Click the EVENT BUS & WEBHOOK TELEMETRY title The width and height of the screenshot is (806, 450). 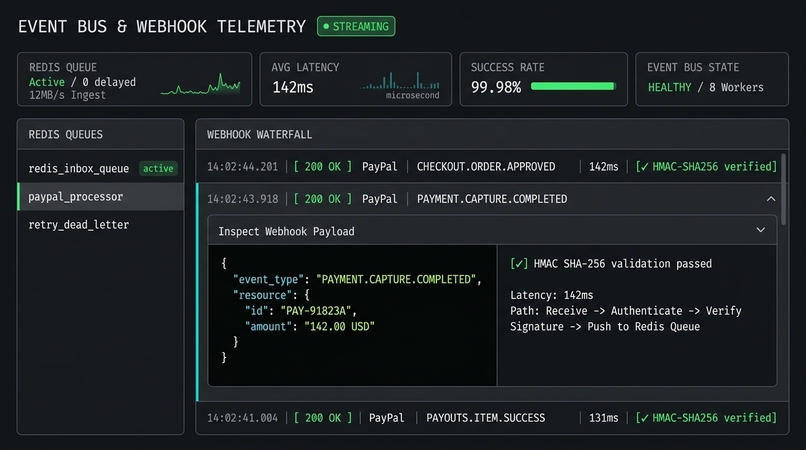click(162, 27)
